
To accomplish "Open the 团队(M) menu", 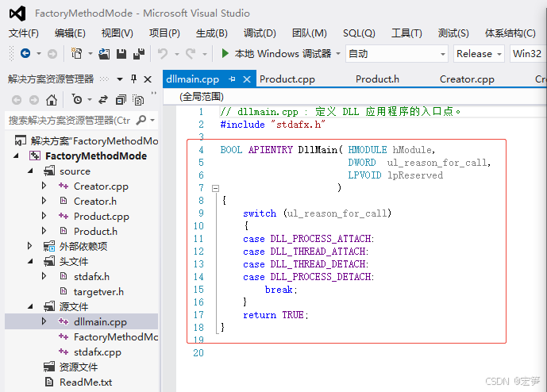I will pyautogui.click(x=309, y=33).
